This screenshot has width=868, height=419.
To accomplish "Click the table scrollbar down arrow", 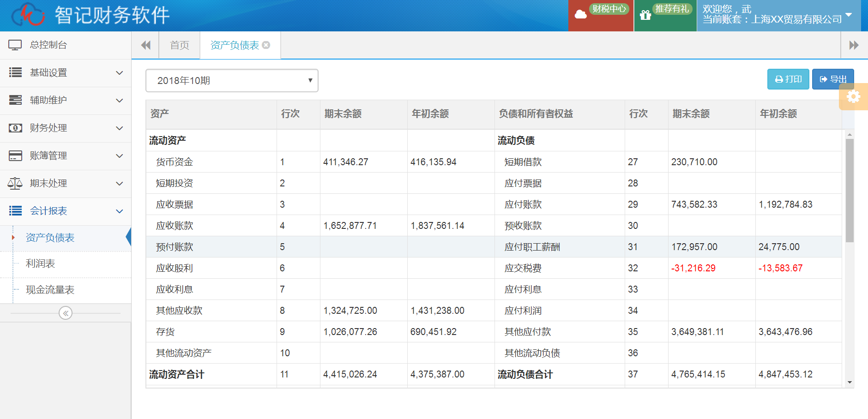I will 850,383.
